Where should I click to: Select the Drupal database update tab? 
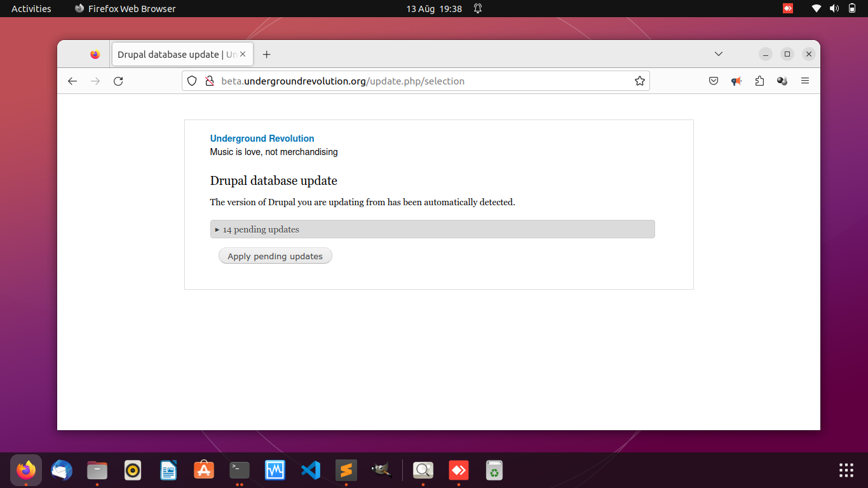183,55
